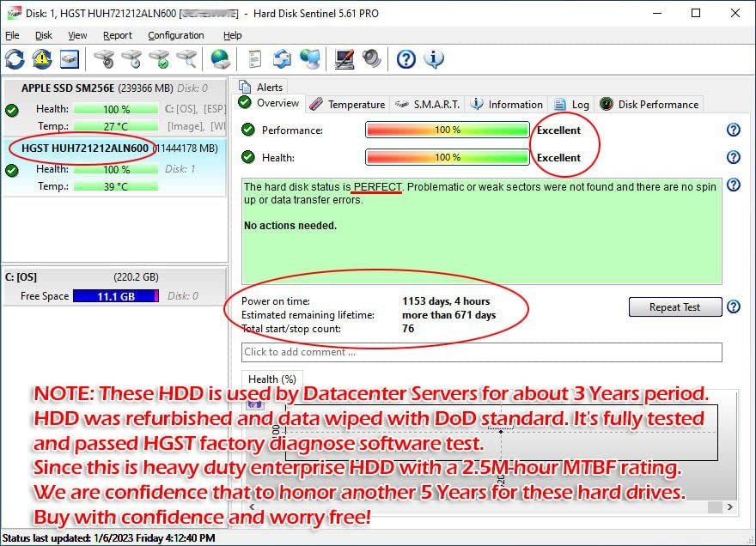The width and height of the screenshot is (756, 546).
Task: Open the File menu
Action: (12, 35)
